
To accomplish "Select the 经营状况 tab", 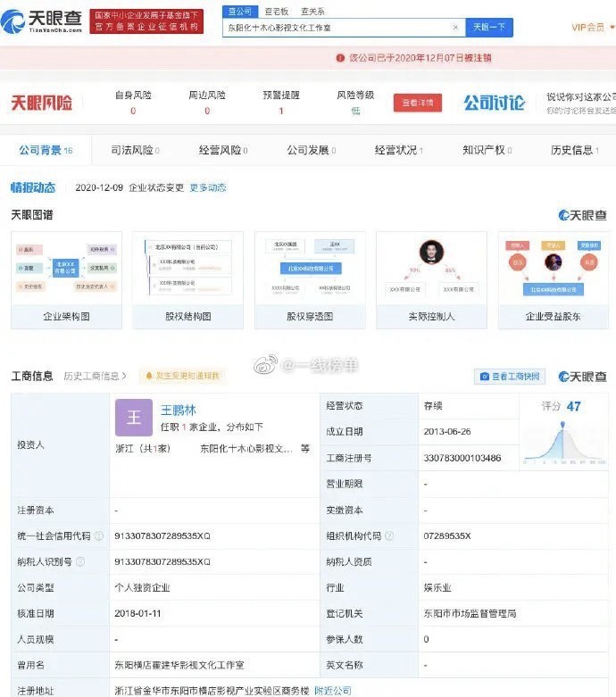I will click(x=398, y=150).
